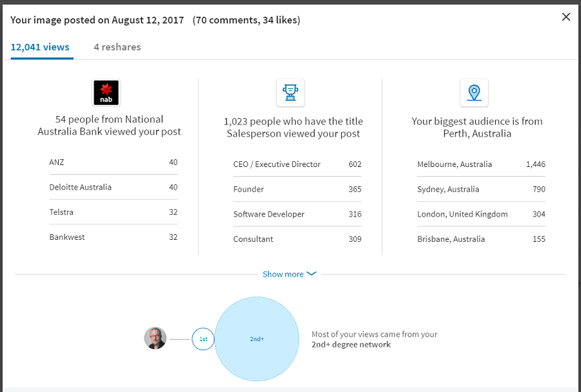Click the large 2nd+ degree network bubble
The height and width of the screenshot is (392, 581).
[257, 338]
